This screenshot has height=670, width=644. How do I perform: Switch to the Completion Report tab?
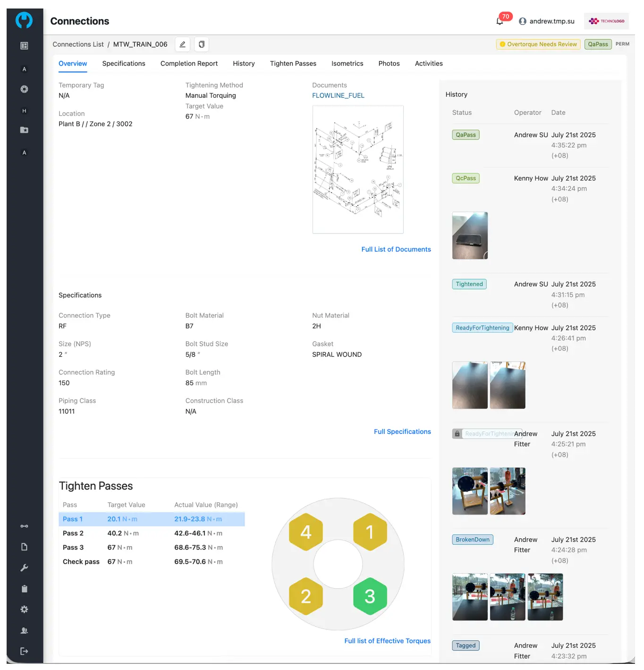tap(189, 64)
